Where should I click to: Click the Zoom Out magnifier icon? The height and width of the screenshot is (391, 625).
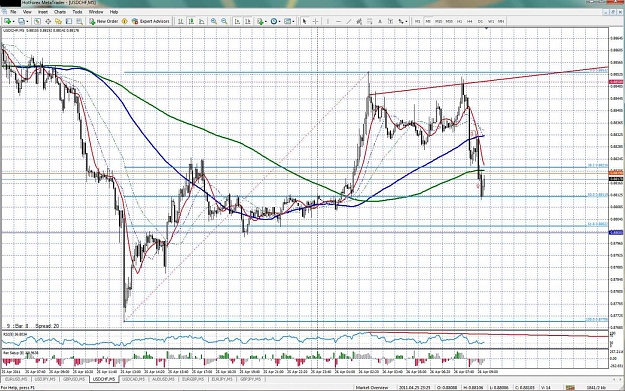224,21
